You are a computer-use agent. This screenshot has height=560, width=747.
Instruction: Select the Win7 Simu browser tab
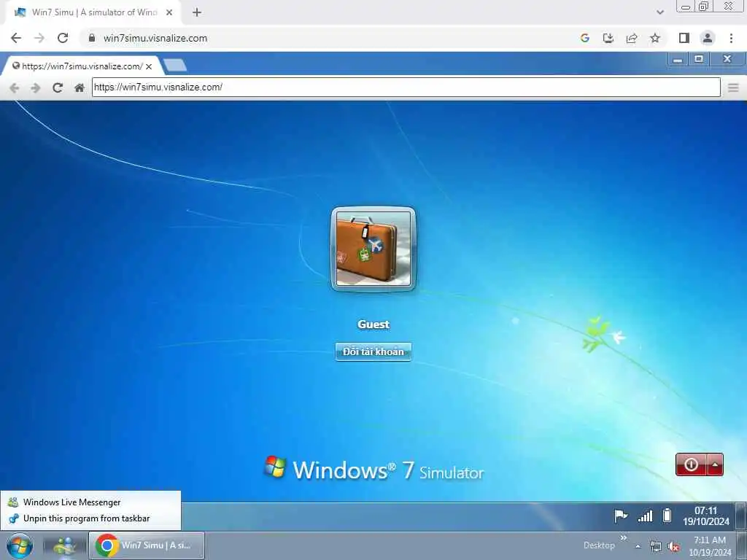pos(93,12)
